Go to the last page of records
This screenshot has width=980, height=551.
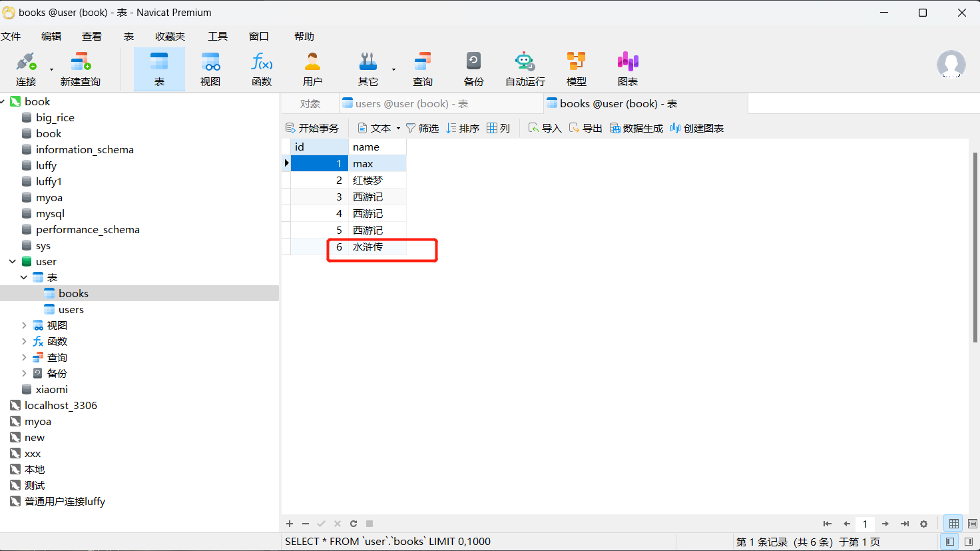(905, 524)
